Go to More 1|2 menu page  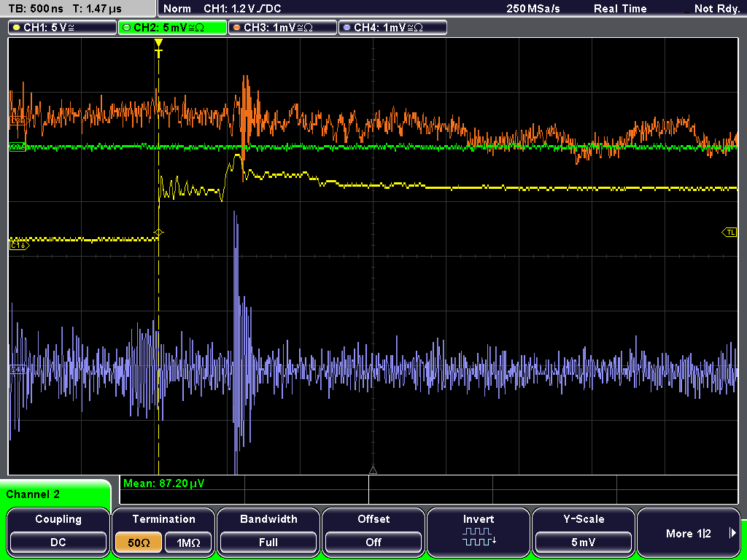[689, 533]
